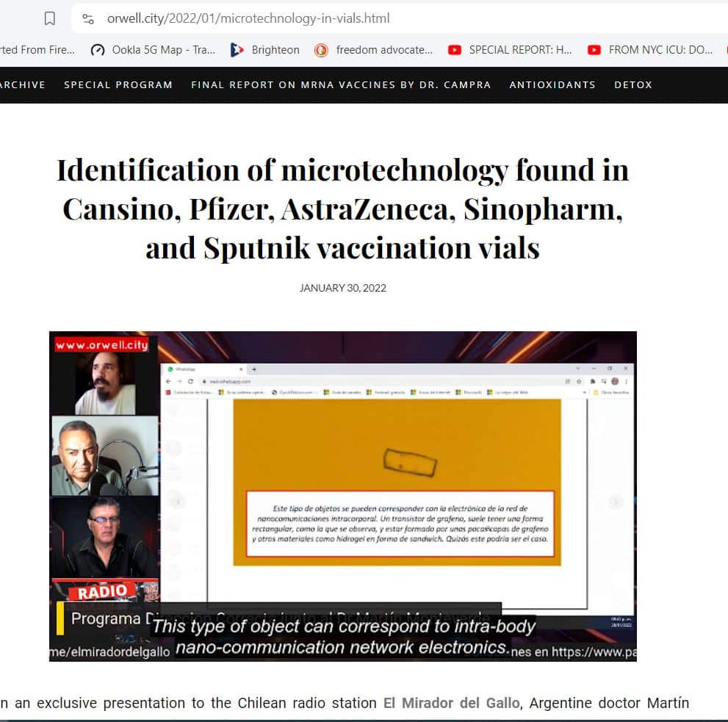Viewport: 728px width, 722px height.
Task: Open the freedom advocate bookmark
Action: [373, 50]
